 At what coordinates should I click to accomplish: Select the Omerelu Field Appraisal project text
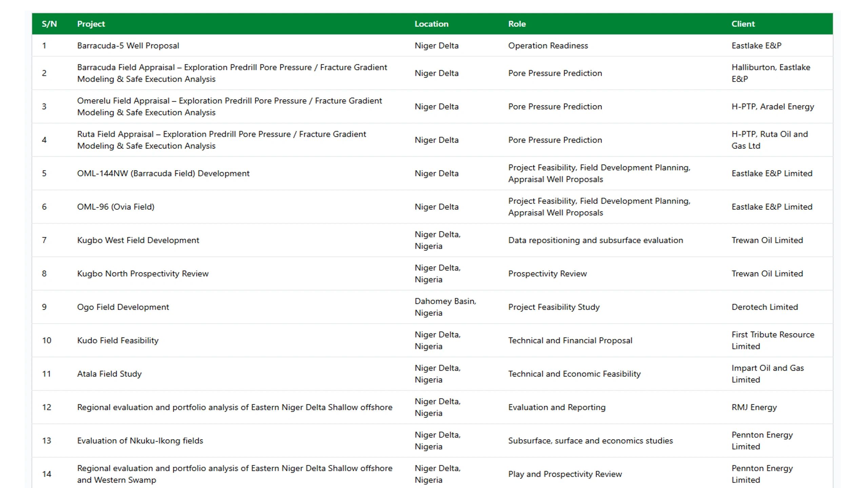click(x=230, y=106)
